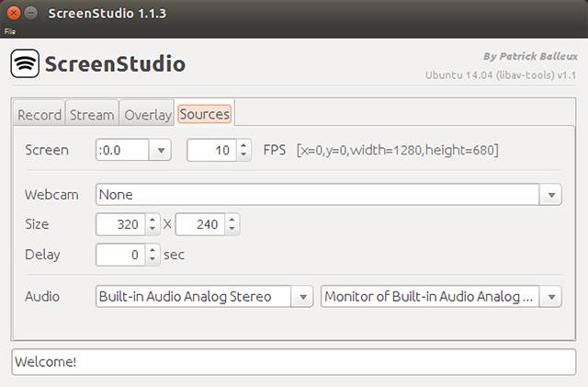Click the By Patrick Balleux credit
588x387 pixels.
[530, 56]
